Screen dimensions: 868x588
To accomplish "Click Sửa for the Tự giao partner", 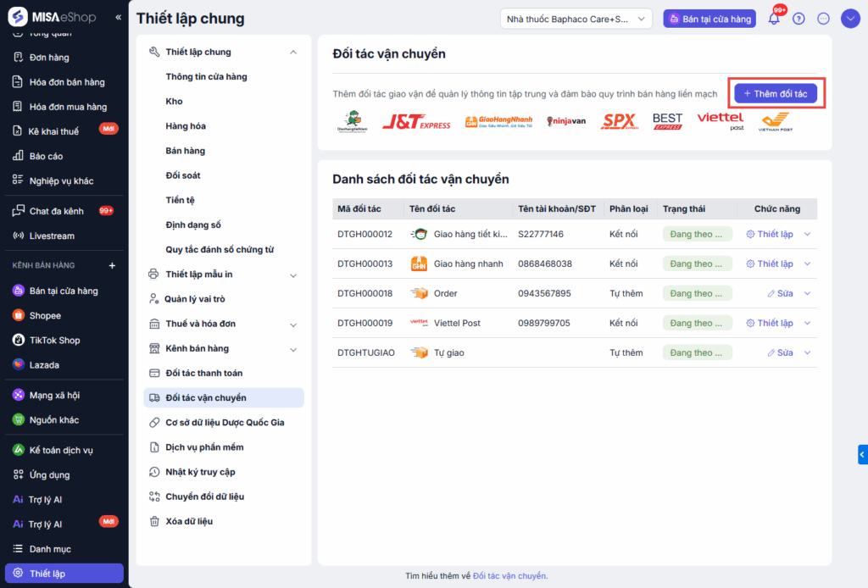I will point(780,352).
